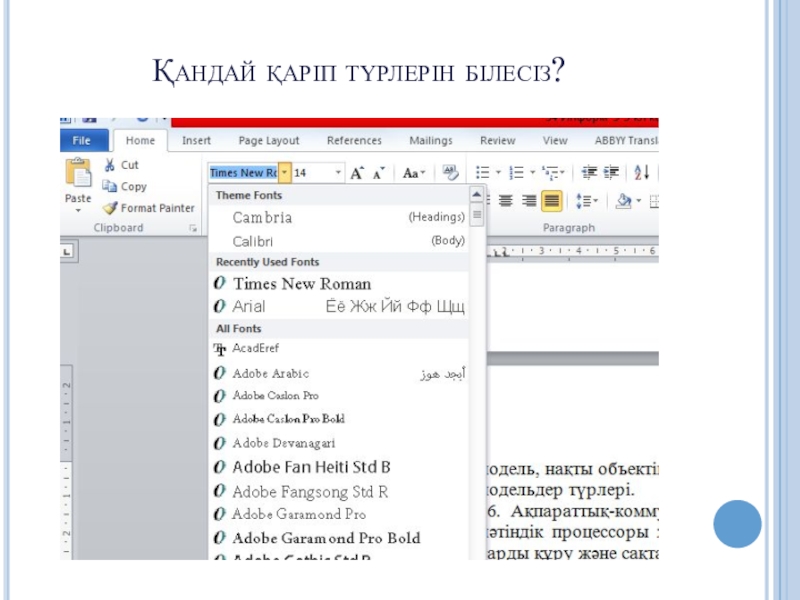Image resolution: width=800 pixels, height=600 pixels.
Task: Switch to the Insert tab
Action: pos(196,140)
